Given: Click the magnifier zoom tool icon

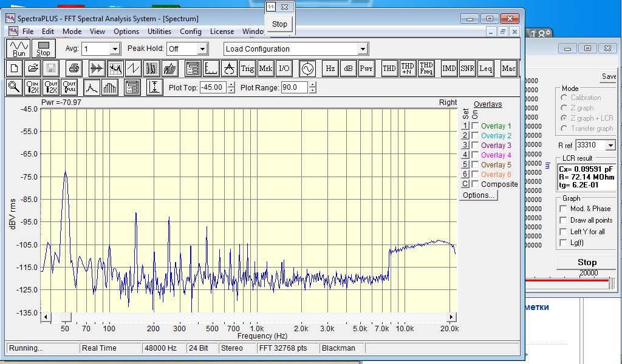Looking at the screenshot, I should coord(14,87).
